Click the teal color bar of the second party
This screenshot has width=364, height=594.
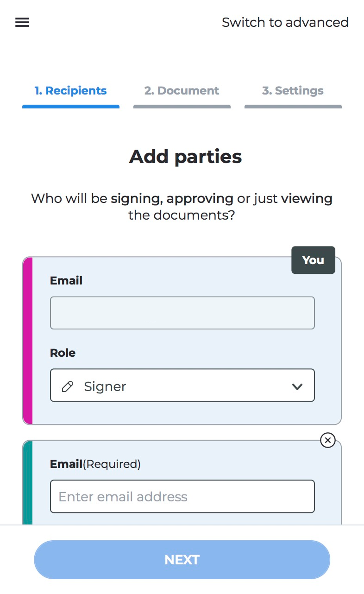tap(28, 482)
